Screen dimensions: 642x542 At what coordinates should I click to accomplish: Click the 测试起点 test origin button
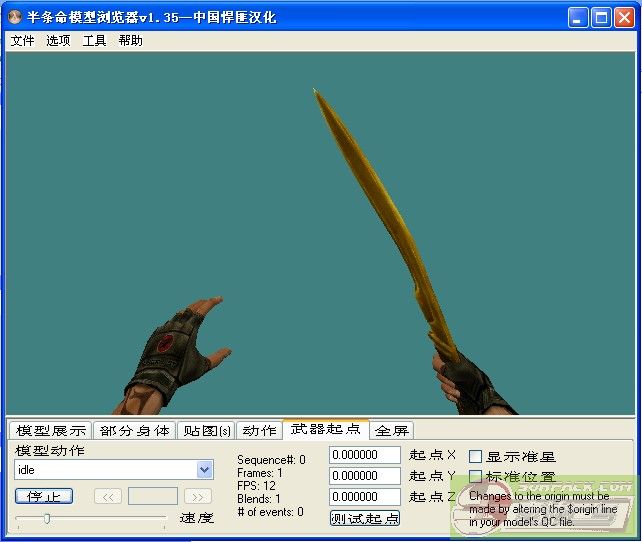click(365, 518)
